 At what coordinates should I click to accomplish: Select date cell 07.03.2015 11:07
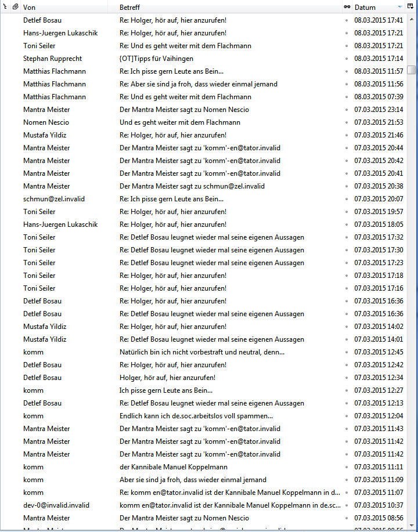tap(379, 493)
